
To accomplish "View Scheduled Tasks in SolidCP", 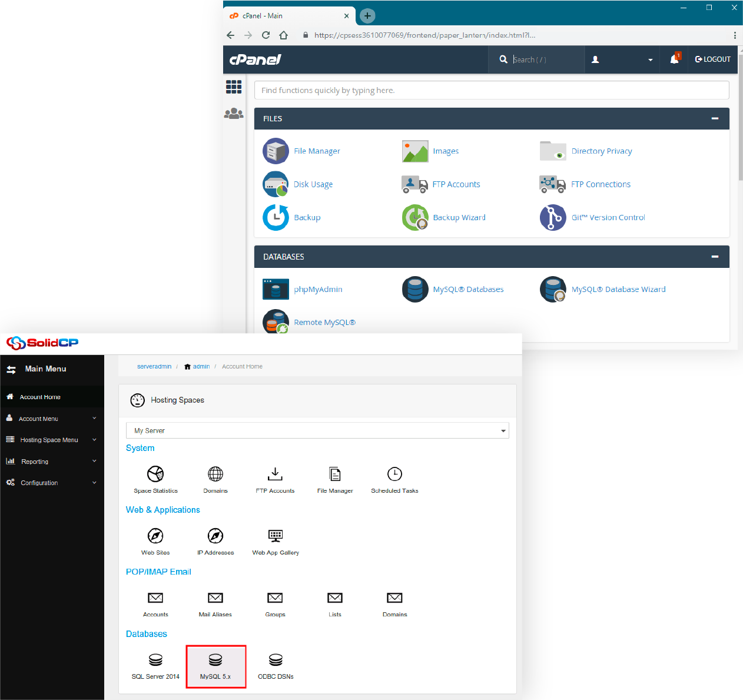I will (394, 479).
